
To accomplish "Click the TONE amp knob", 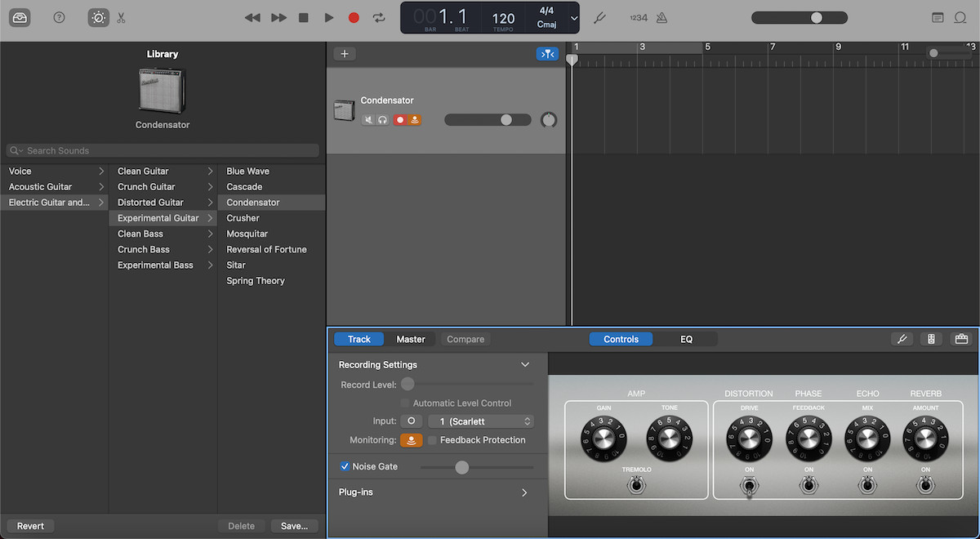I will pos(670,439).
